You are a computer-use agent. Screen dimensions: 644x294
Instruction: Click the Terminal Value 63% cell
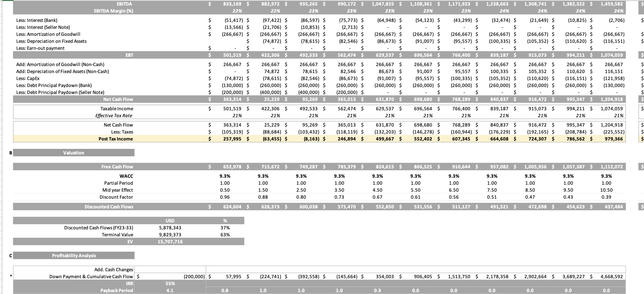(225, 234)
